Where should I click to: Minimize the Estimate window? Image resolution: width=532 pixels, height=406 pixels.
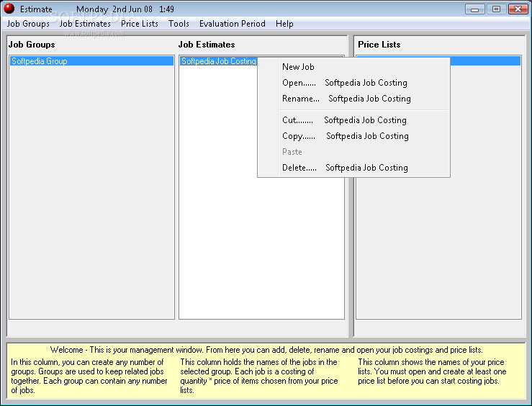tap(474, 9)
